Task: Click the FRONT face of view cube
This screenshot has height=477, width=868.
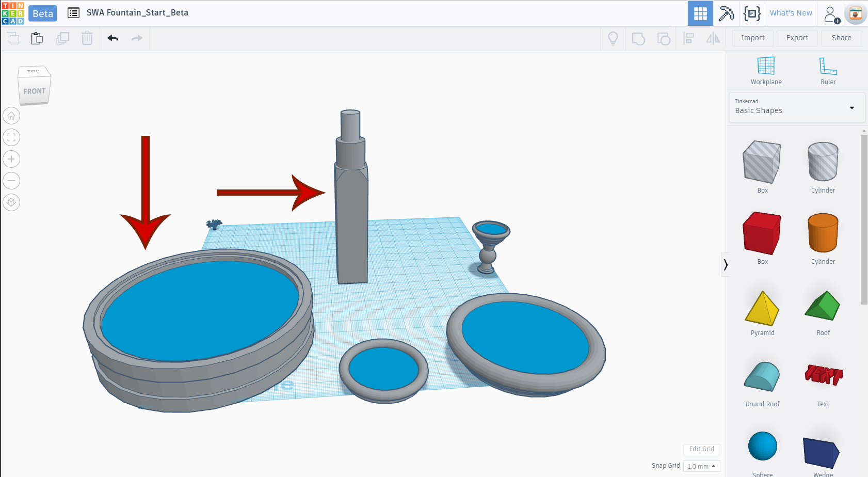Action: (34, 91)
